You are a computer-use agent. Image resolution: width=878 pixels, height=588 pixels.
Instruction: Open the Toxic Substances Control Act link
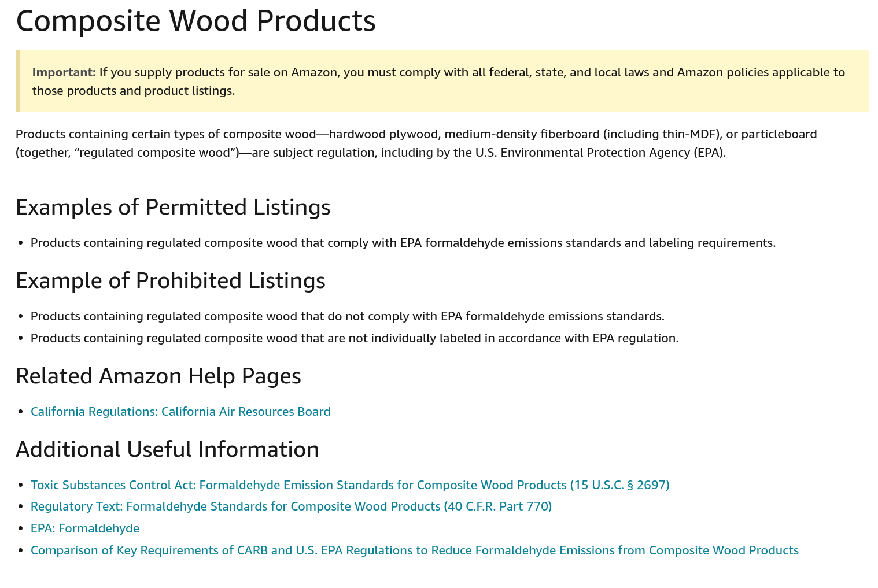(x=349, y=485)
